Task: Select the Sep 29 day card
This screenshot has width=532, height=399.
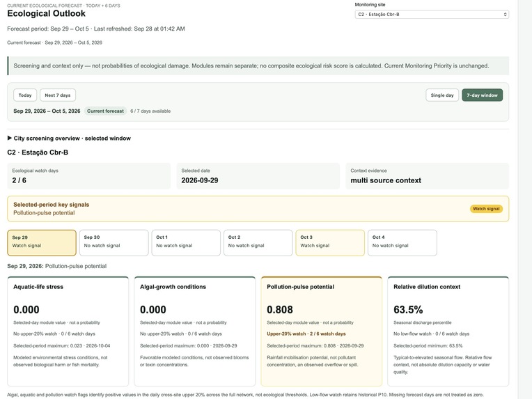Action: tap(42, 242)
